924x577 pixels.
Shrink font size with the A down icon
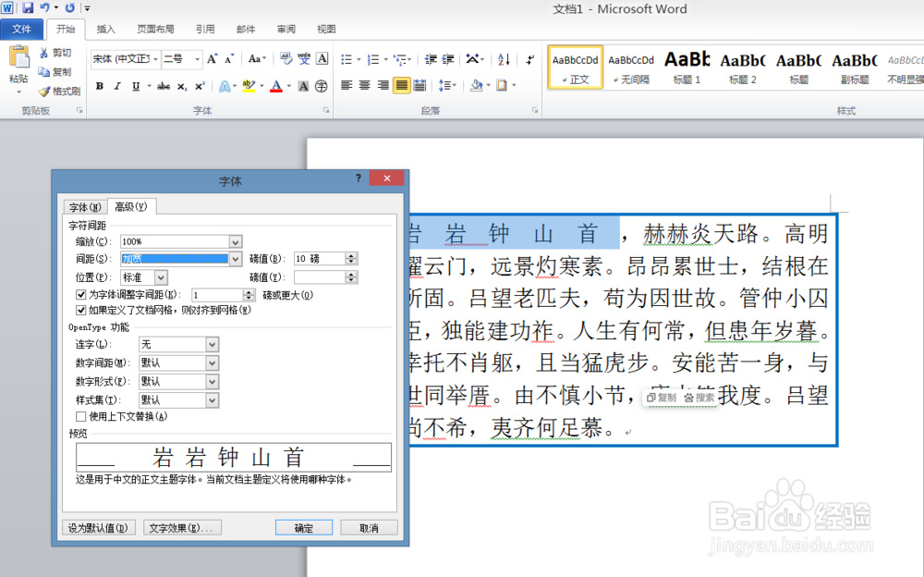[229, 59]
